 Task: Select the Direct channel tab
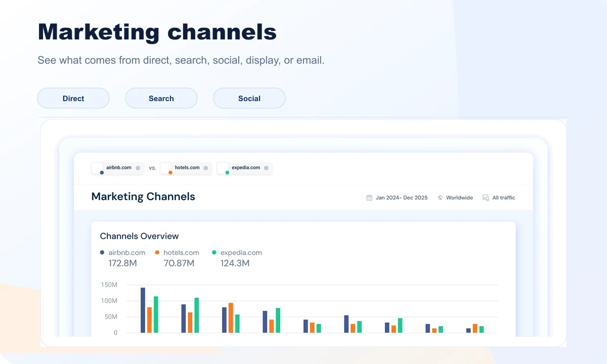[x=73, y=98]
